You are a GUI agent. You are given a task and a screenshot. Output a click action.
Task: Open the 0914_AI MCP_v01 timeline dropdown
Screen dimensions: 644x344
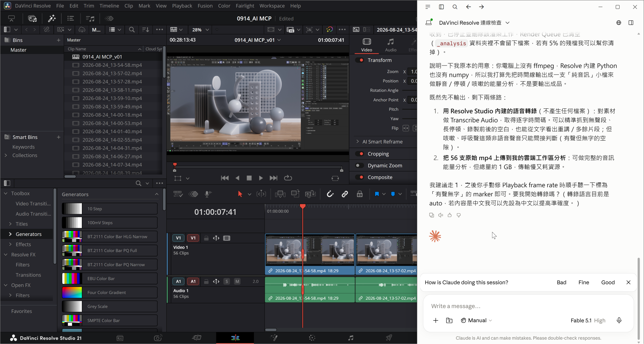tap(279, 40)
